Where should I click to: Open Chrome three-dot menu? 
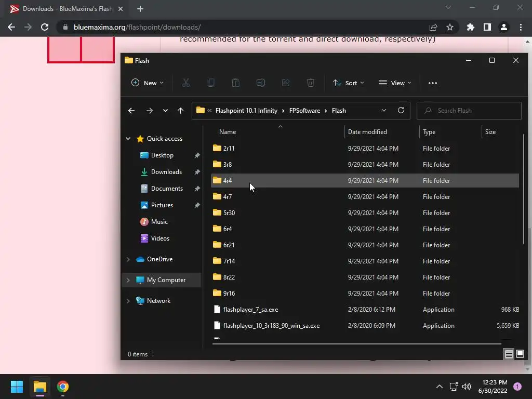point(521,27)
